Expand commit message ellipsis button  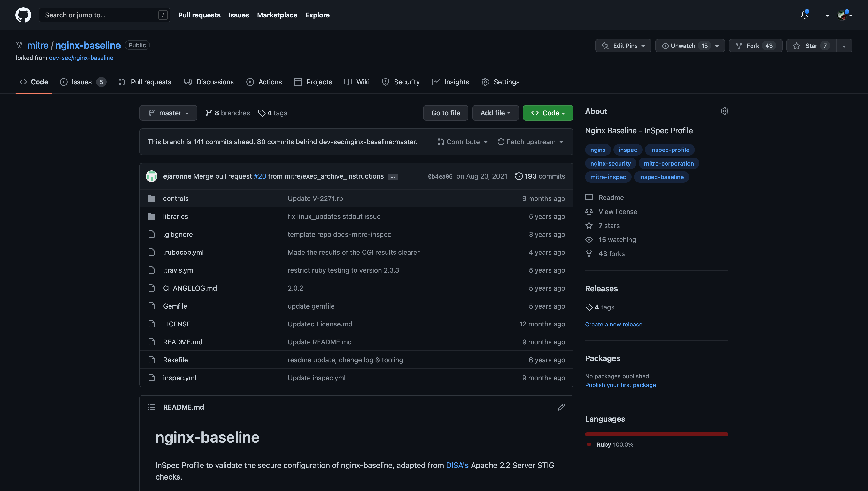coord(393,177)
